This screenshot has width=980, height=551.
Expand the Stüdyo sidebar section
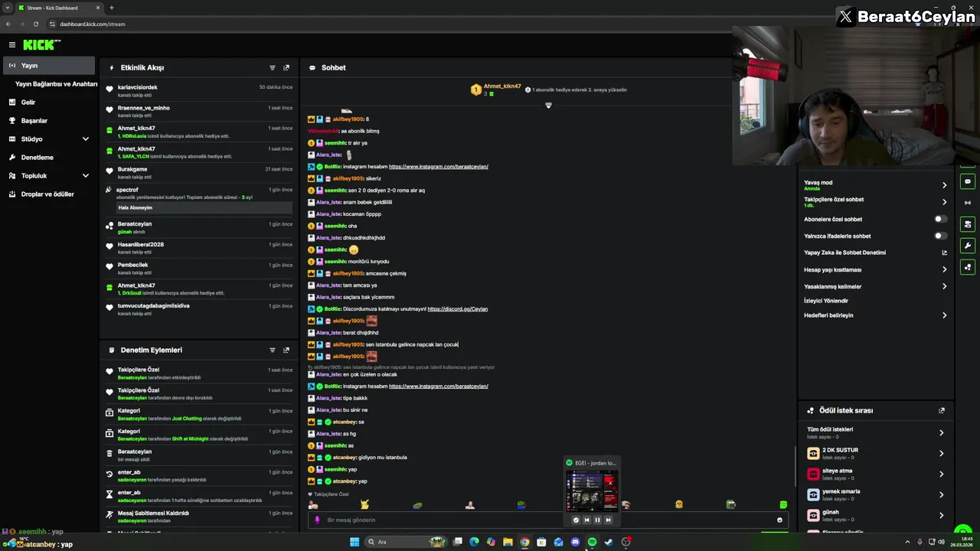tap(86, 139)
